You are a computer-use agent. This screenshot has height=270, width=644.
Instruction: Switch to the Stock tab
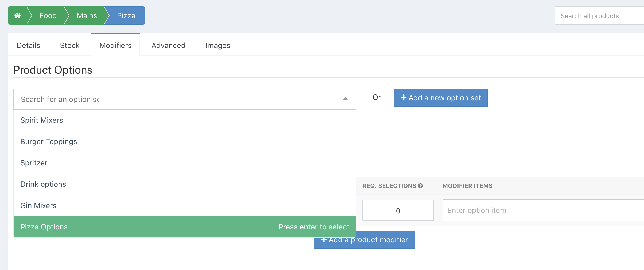[x=70, y=45]
